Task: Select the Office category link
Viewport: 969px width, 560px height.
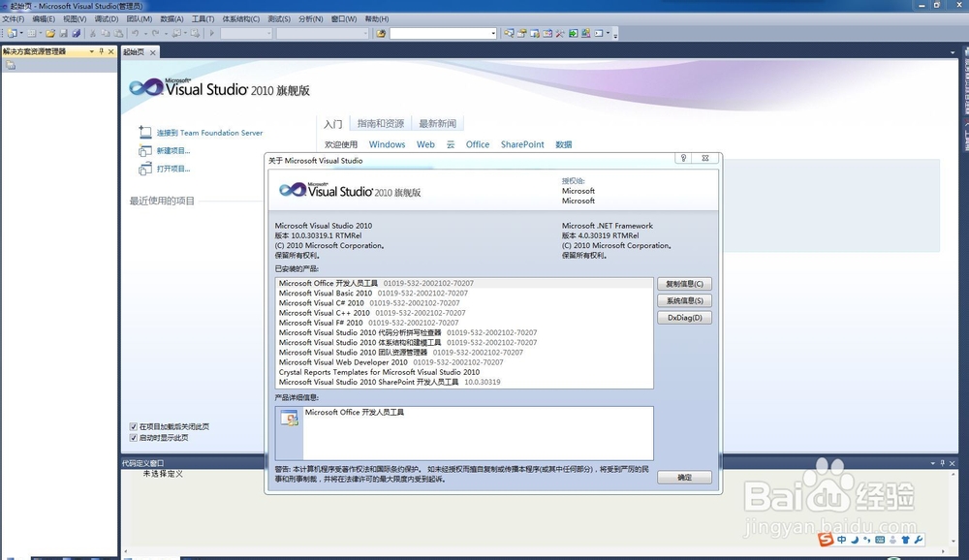Action: [x=477, y=144]
